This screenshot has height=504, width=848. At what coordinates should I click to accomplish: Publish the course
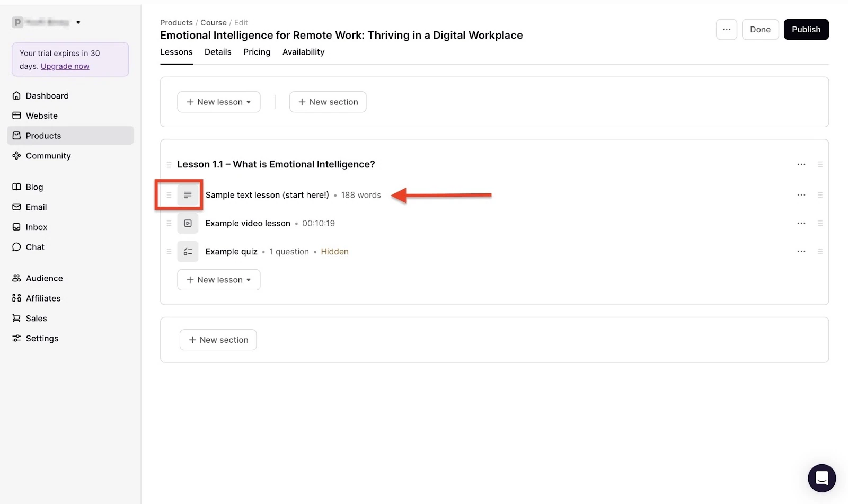[806, 30]
